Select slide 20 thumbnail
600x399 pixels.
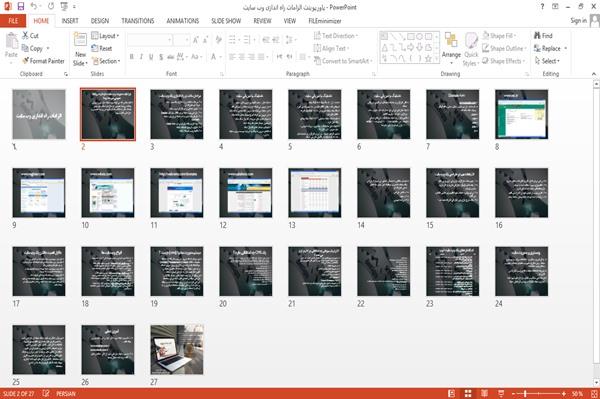(246, 271)
